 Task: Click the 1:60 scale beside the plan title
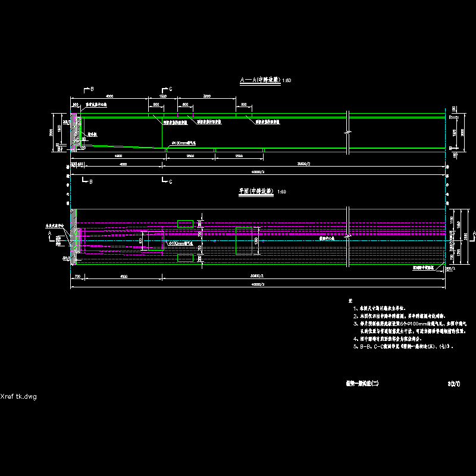281,192
